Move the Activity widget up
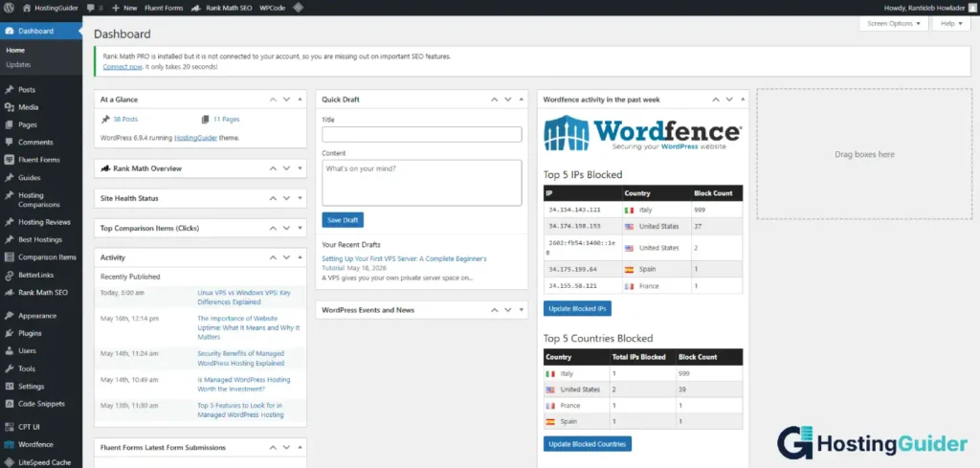 click(x=273, y=257)
